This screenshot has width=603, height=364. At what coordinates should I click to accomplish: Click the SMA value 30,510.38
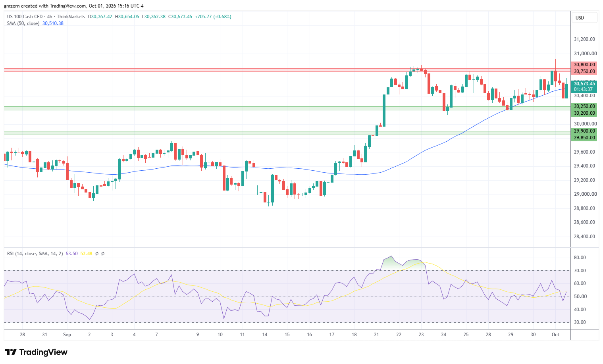[53, 23]
